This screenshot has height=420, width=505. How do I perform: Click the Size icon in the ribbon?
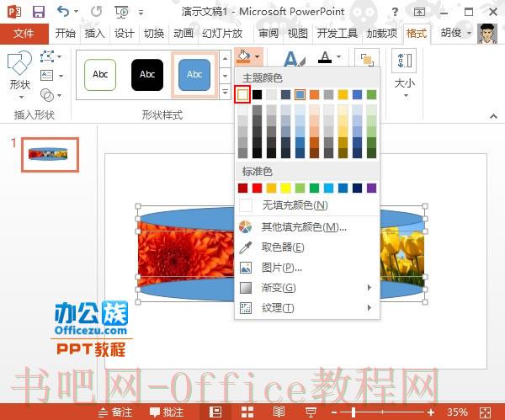[x=405, y=61]
